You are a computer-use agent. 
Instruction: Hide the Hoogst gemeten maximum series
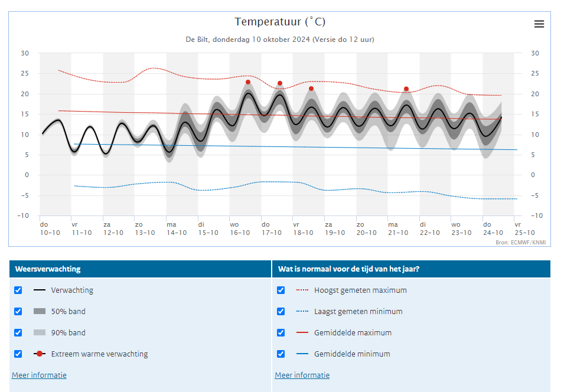[281, 290]
